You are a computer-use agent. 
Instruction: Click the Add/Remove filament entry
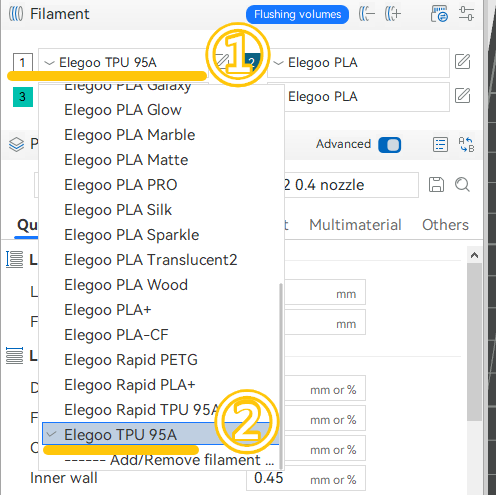169,460
